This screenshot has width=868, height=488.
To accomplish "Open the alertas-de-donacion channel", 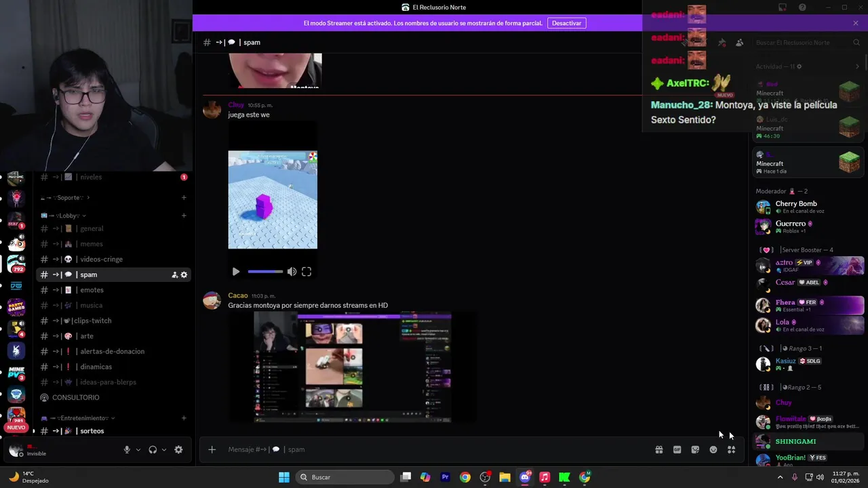I will point(113,351).
